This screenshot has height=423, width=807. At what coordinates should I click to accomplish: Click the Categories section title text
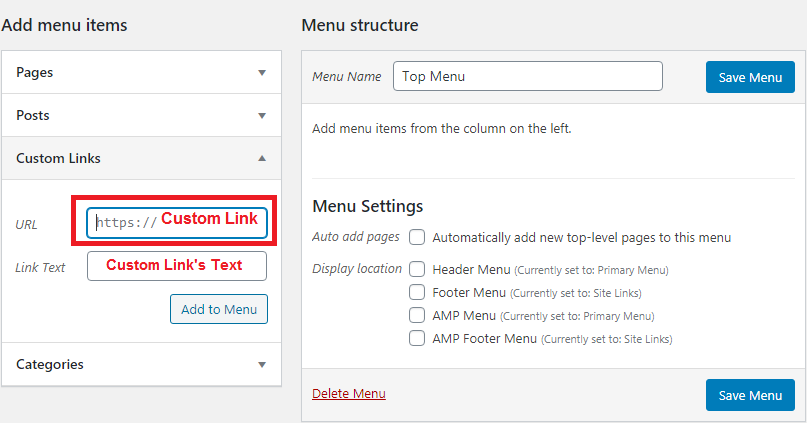point(49,364)
